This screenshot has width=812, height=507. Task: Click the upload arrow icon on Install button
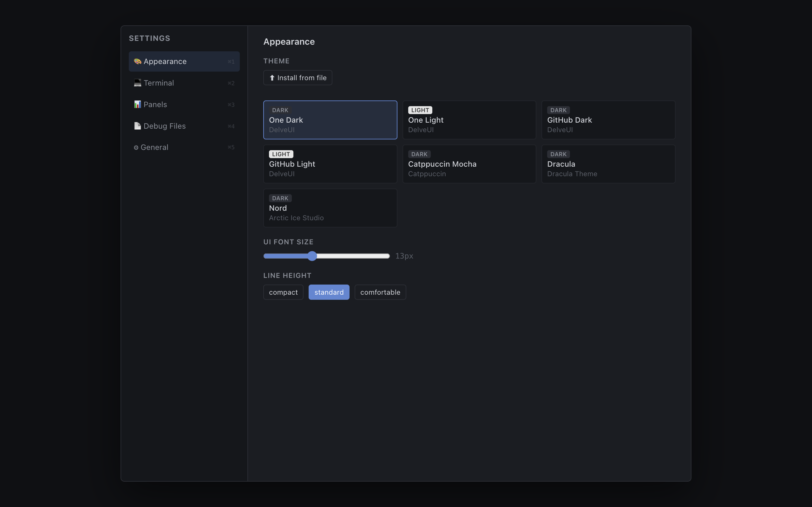point(272,78)
